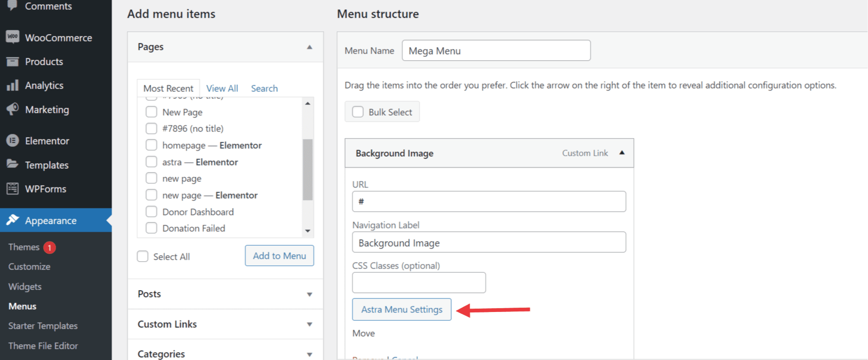Image resolution: width=868 pixels, height=360 pixels.
Task: Click the Add to Menu button
Action: pos(280,256)
